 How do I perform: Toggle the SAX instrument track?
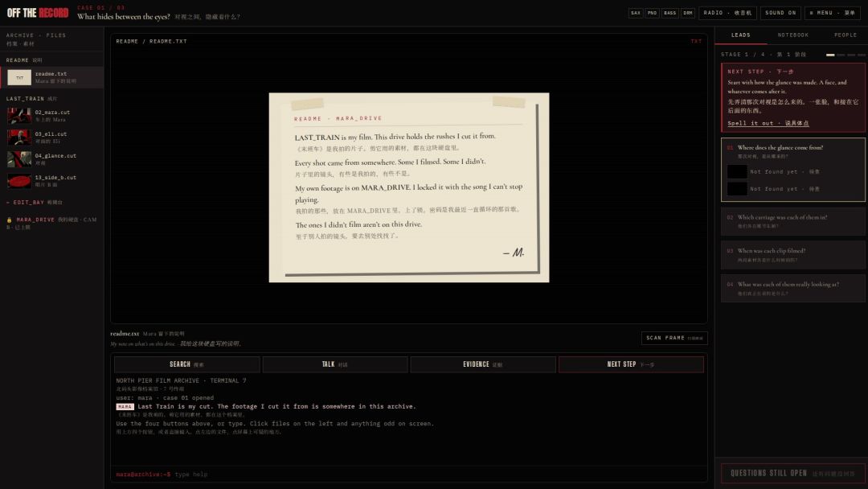(636, 13)
